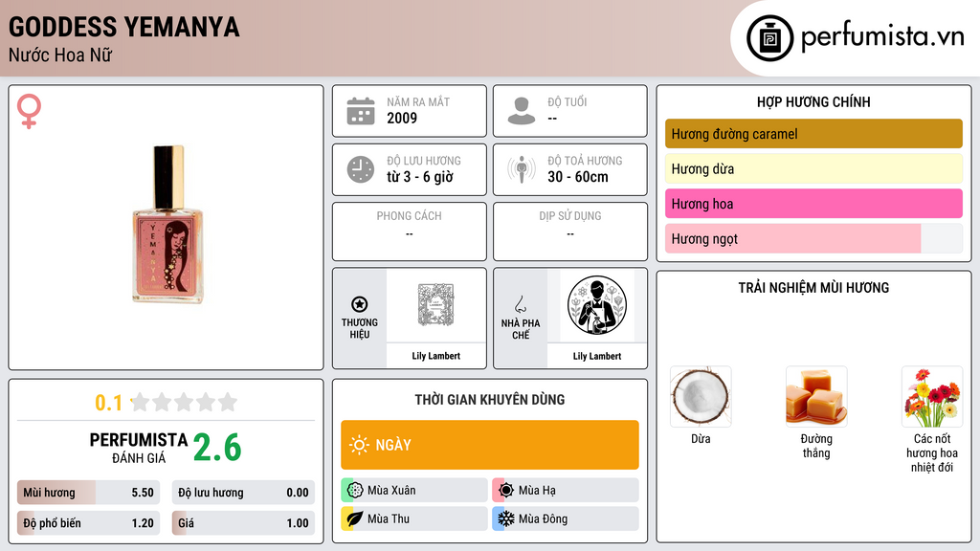
Task: Click the Hương ngọt accord bar
Action: click(813, 238)
